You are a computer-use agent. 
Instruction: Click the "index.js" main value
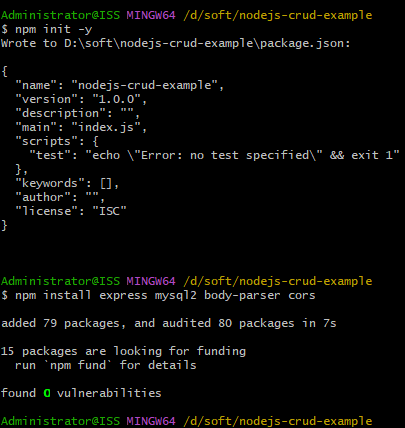pyautogui.click(x=105, y=127)
